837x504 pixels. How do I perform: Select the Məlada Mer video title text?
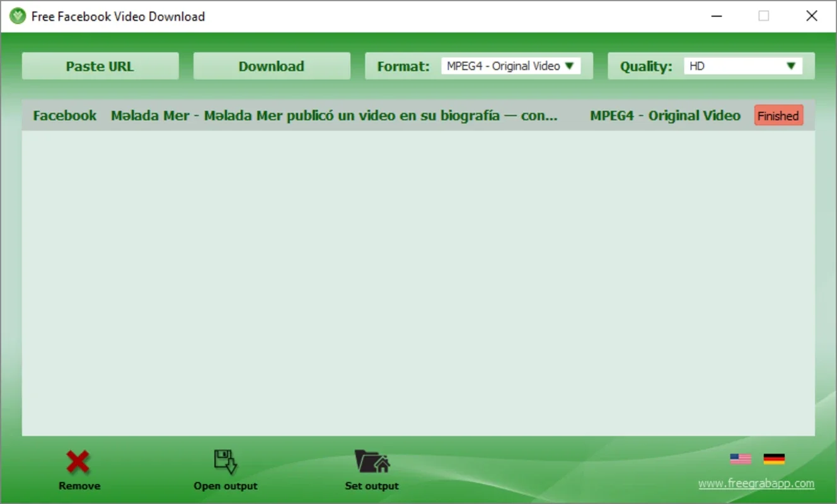click(334, 116)
